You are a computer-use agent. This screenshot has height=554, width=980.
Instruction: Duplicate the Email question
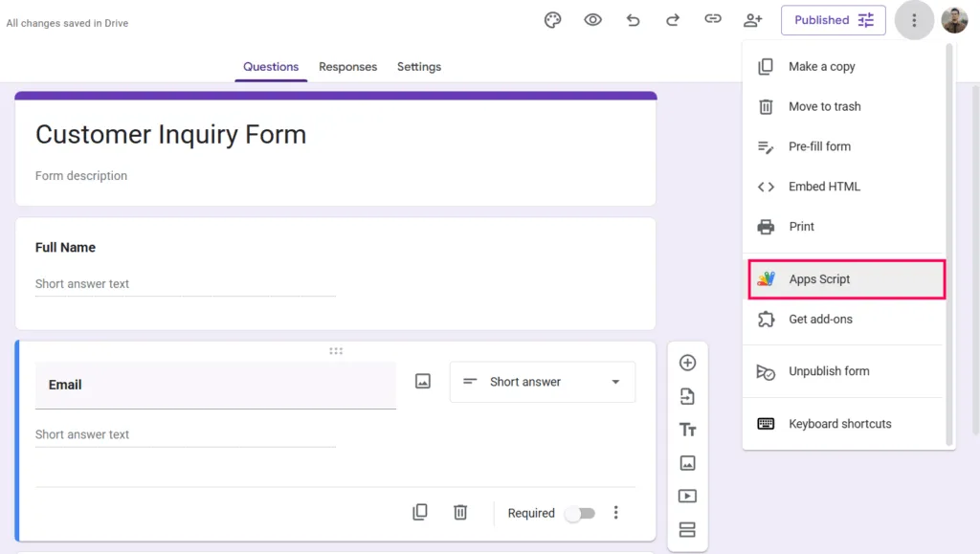[420, 512]
